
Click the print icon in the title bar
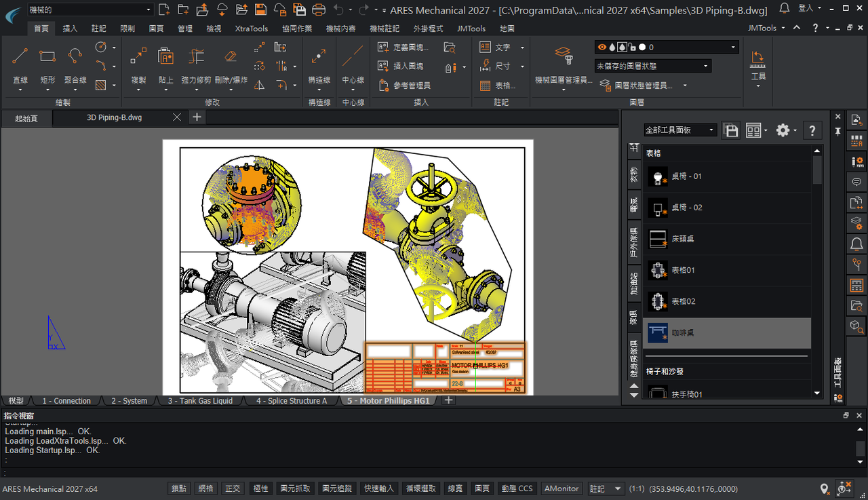(x=319, y=9)
